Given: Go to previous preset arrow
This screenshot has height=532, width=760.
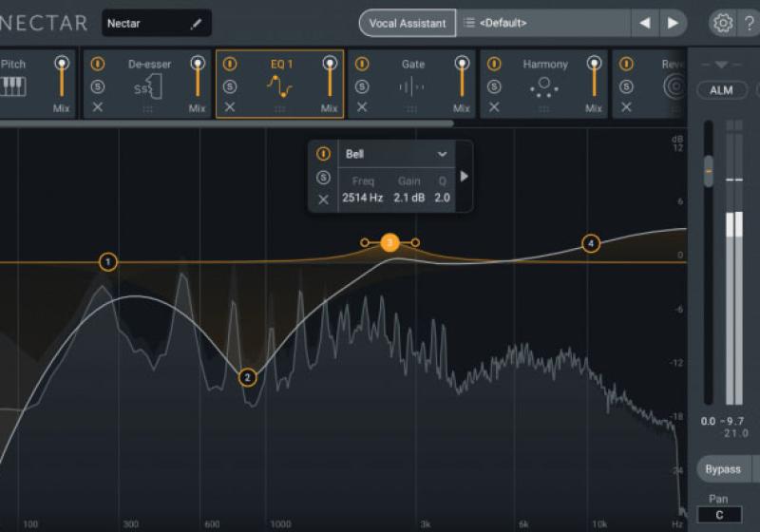Looking at the screenshot, I should 645,23.
